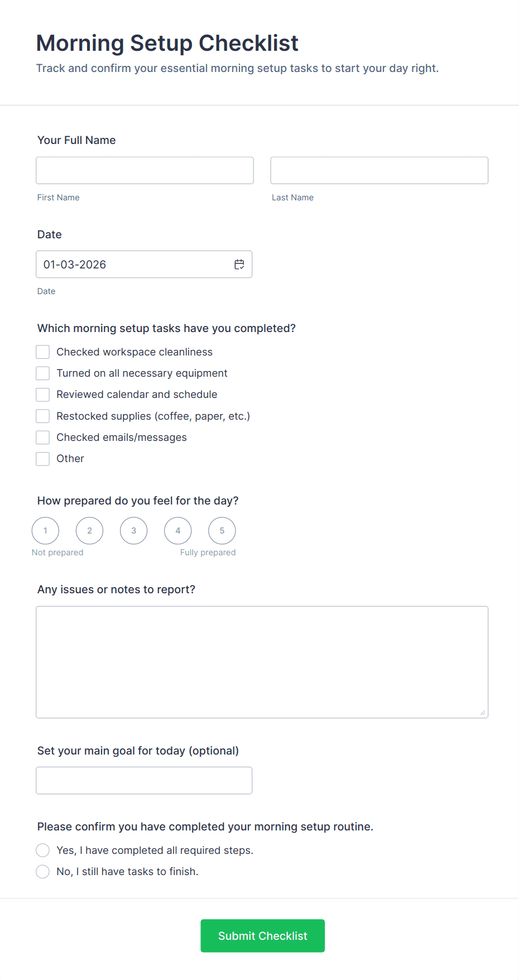Select preparedness rating 4
This screenshot has height=980, width=519.
pos(178,531)
